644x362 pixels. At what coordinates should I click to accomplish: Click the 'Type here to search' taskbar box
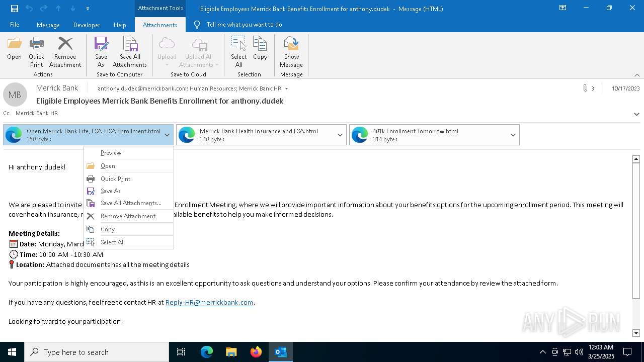pos(97,352)
